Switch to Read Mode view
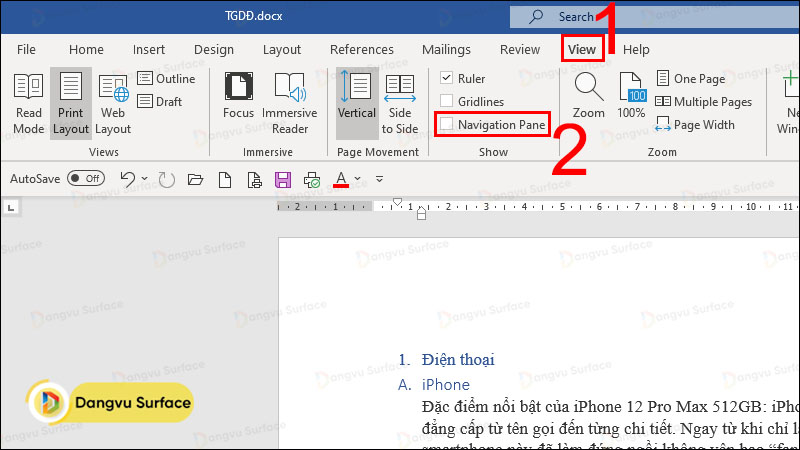The height and width of the screenshot is (450, 800). (29, 104)
